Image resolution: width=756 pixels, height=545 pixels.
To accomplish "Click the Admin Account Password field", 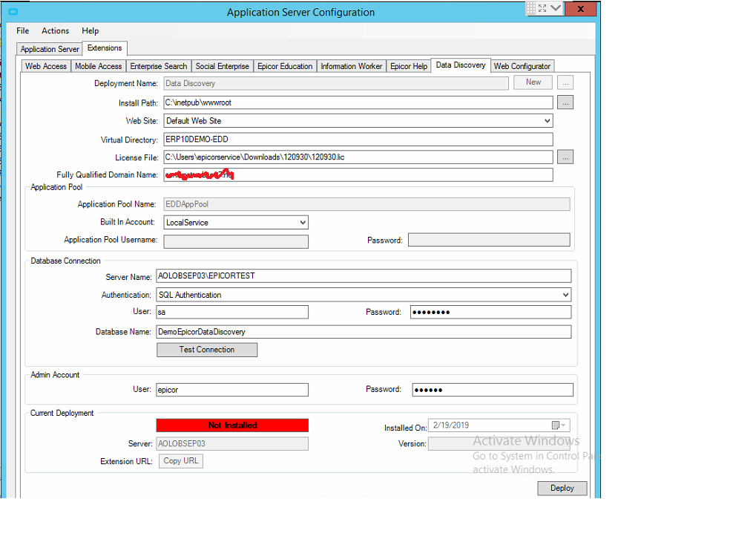I will click(493, 390).
